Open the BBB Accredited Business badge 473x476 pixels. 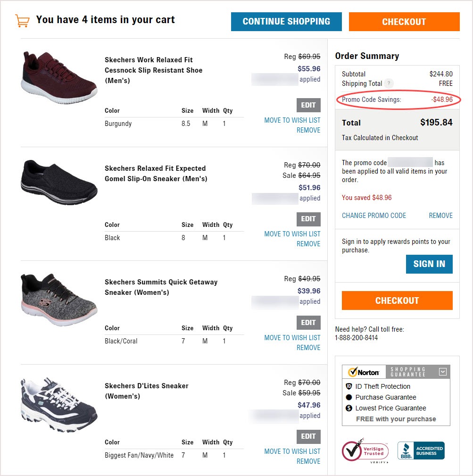click(x=421, y=451)
